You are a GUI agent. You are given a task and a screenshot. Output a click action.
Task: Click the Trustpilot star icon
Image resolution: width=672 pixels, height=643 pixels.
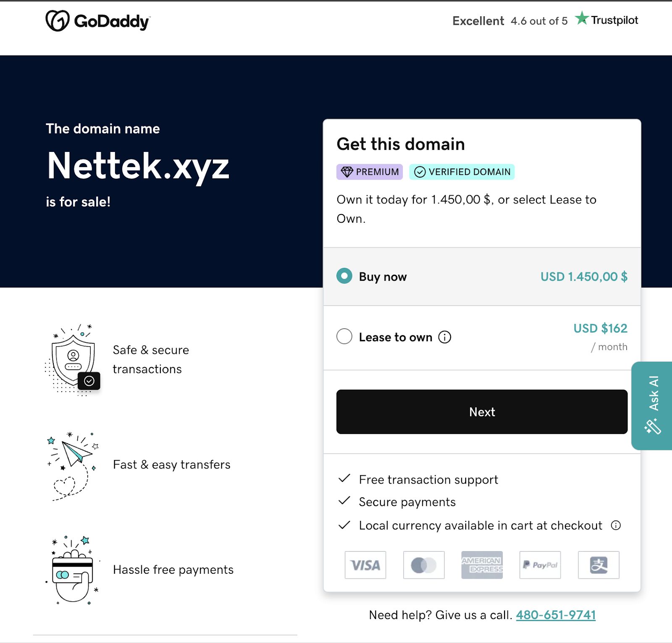click(582, 18)
